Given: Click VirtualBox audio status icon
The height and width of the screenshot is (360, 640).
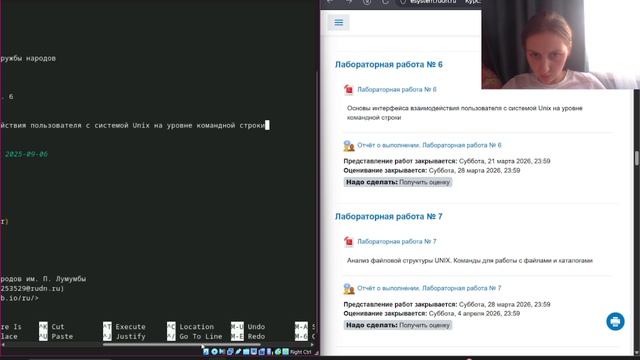Looking at the screenshot, I should point(222,351).
